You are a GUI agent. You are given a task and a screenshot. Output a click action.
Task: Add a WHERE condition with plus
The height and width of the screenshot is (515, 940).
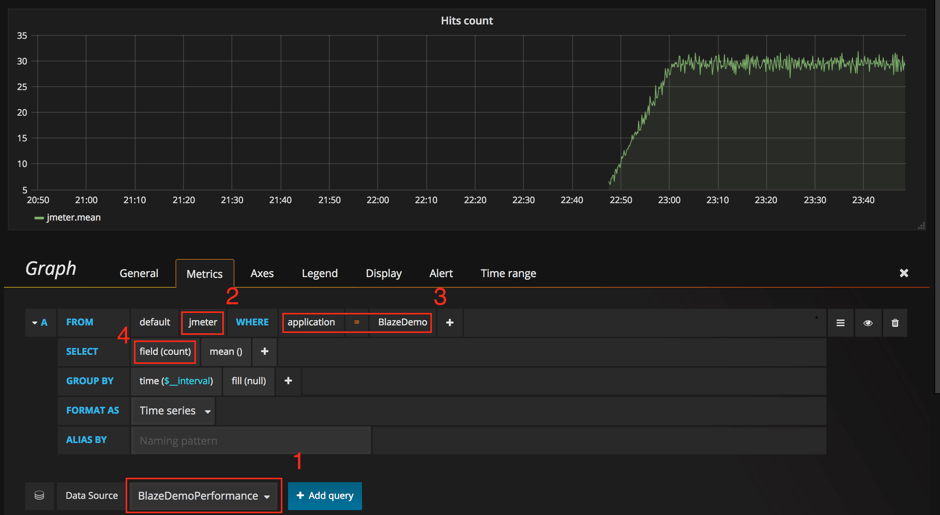pos(449,323)
